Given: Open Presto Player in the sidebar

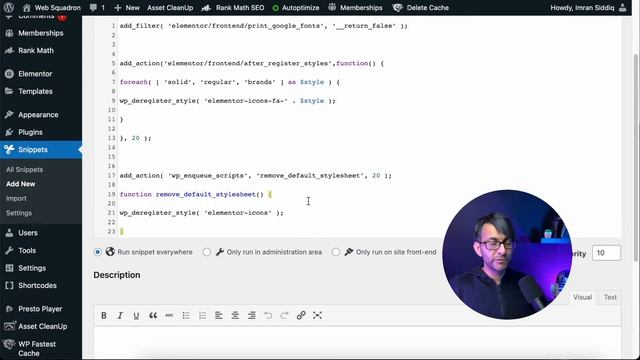Looking at the screenshot, I should tap(41, 309).
